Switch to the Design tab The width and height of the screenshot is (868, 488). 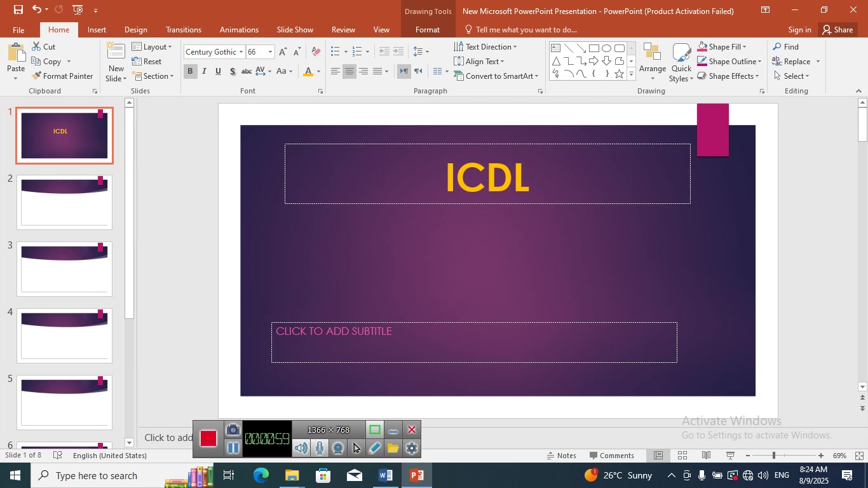click(x=136, y=30)
